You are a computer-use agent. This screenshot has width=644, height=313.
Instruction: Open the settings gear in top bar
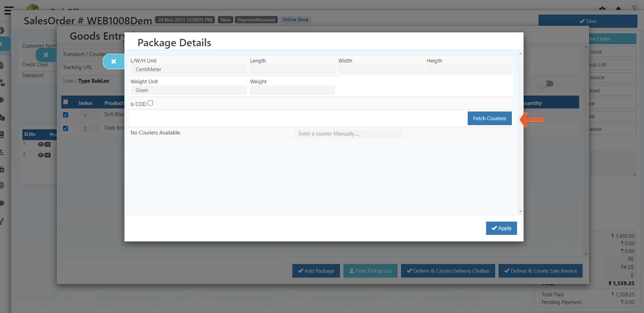click(x=602, y=9)
